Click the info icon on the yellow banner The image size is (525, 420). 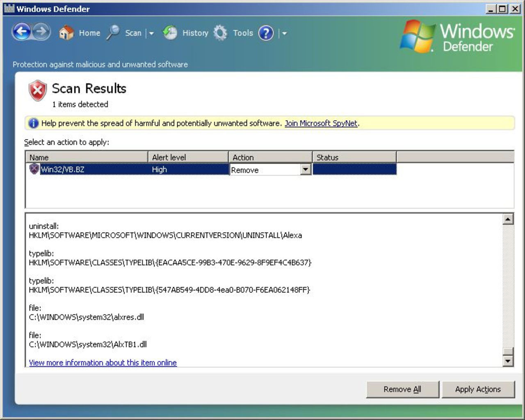pyautogui.click(x=32, y=123)
